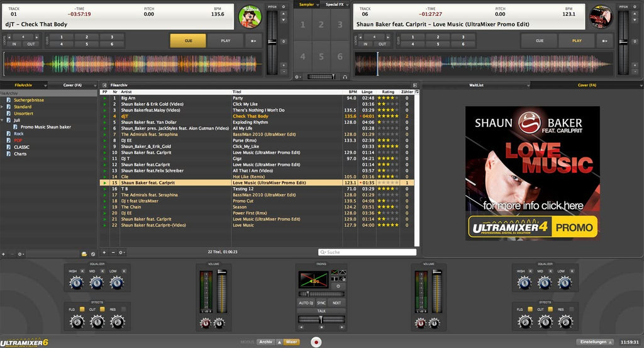
Task: Enable AUTO DJ
Action: point(306,303)
